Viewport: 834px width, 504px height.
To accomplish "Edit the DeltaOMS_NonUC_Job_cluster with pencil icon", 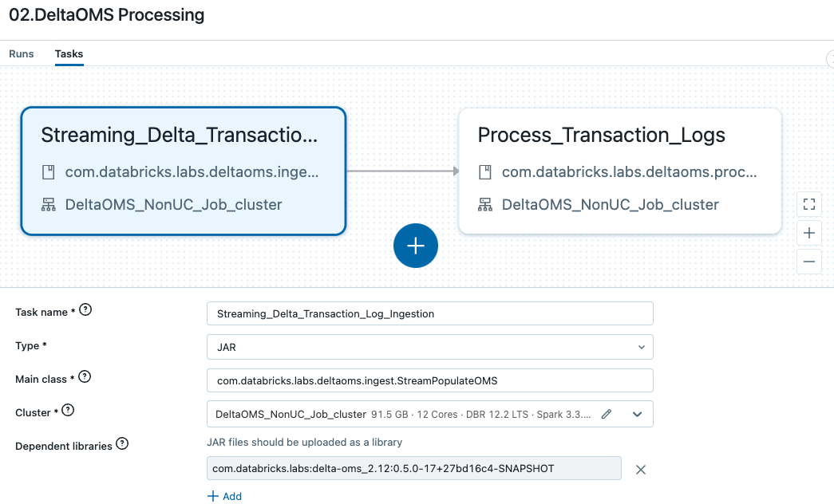I will [607, 414].
